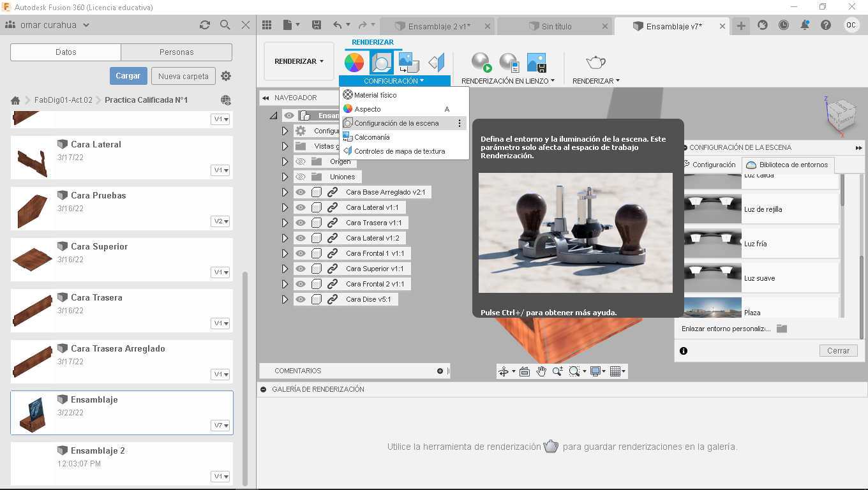
Task: Toggle eye for Cara Trasera v1:1
Action: (301, 223)
